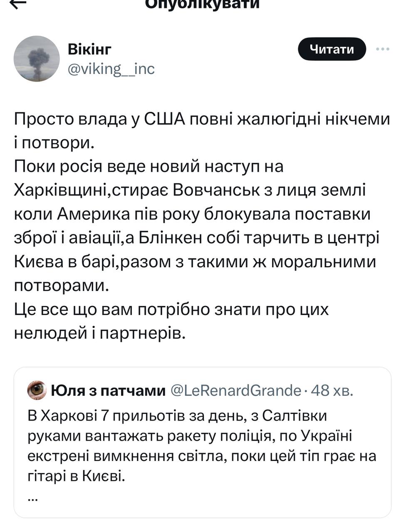The image size is (411, 532).
Task: Tap the word Блінкен in the tweet
Action: pyautogui.click(x=166, y=238)
